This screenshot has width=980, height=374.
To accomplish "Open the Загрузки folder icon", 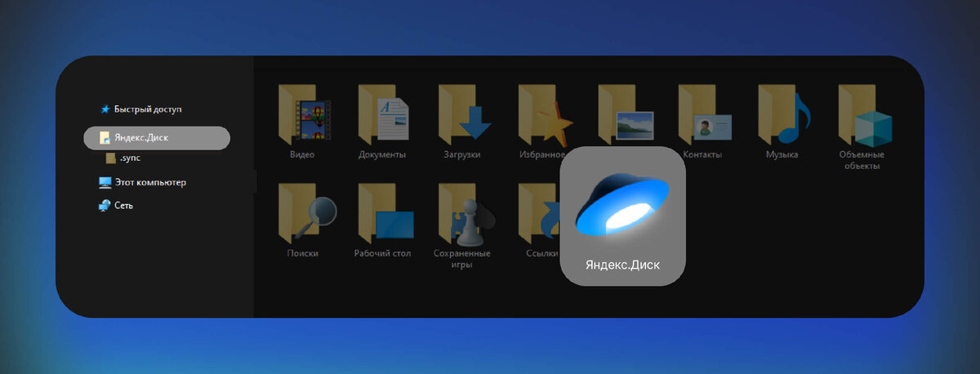I will pos(463,114).
